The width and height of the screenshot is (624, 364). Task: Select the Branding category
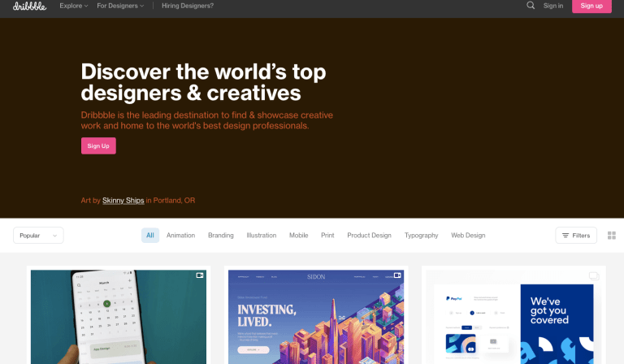point(221,236)
